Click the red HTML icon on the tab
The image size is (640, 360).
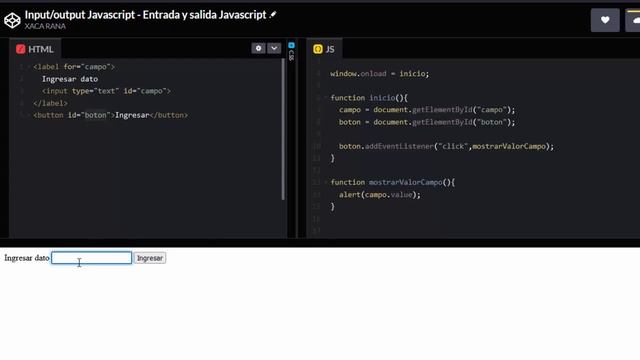[x=20, y=49]
